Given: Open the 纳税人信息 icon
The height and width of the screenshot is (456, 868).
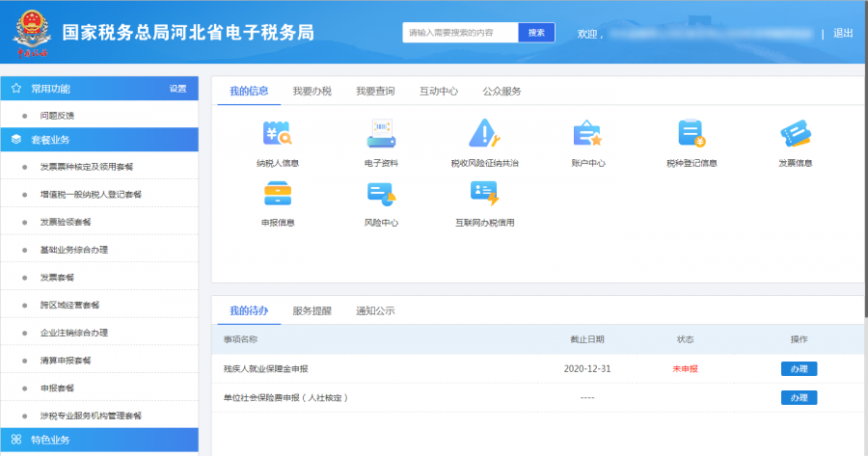Looking at the screenshot, I should 278,134.
